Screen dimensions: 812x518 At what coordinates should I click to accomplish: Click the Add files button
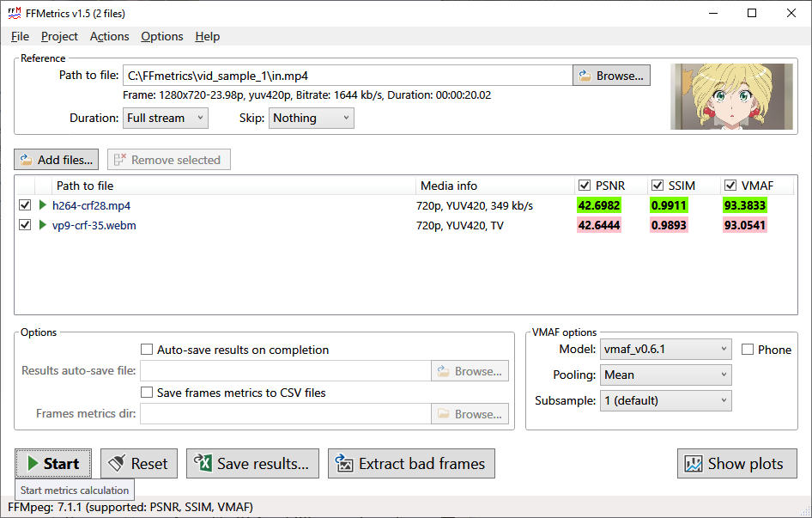click(x=56, y=160)
